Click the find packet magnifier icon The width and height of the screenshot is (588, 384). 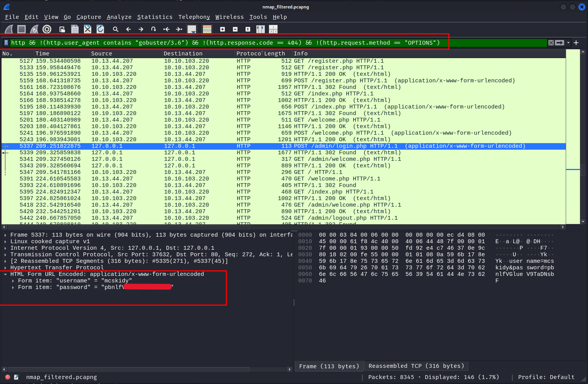pyautogui.click(x=115, y=29)
